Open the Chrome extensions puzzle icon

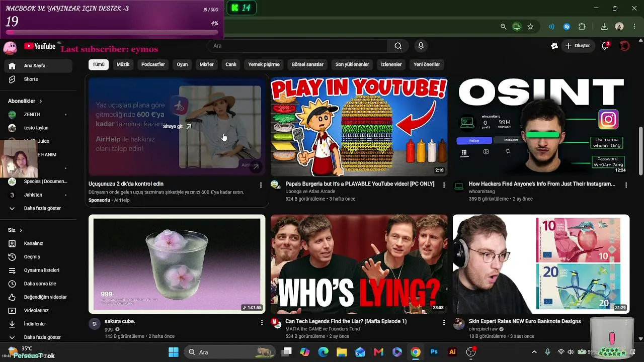pos(582,27)
